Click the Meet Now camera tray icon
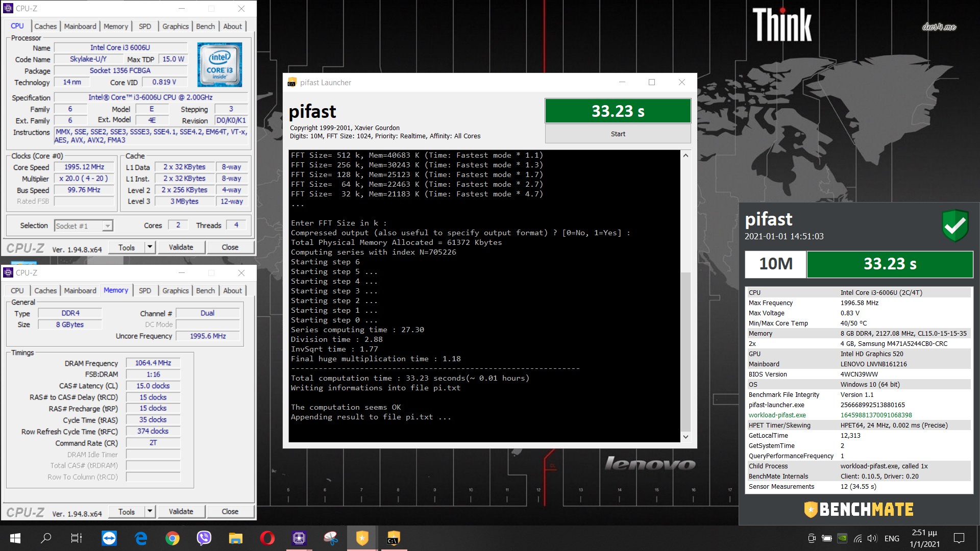The height and width of the screenshot is (551, 980). pyautogui.click(x=812, y=538)
